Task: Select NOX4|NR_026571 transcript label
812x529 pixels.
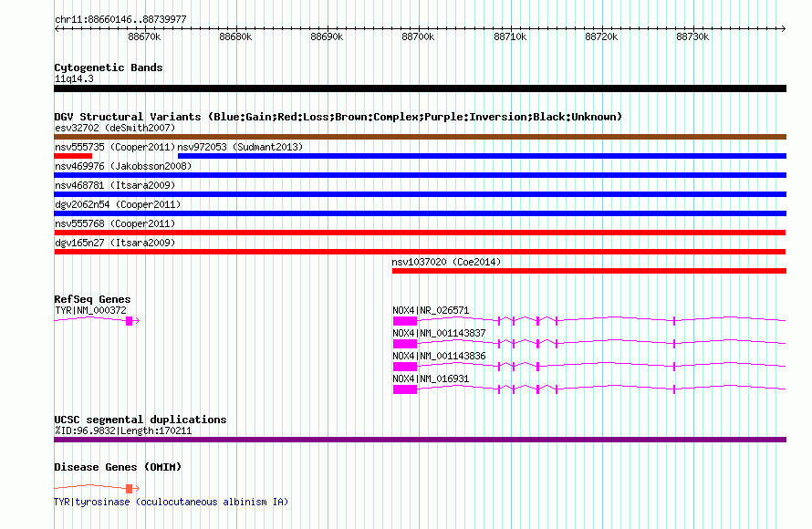Action: [x=431, y=311]
